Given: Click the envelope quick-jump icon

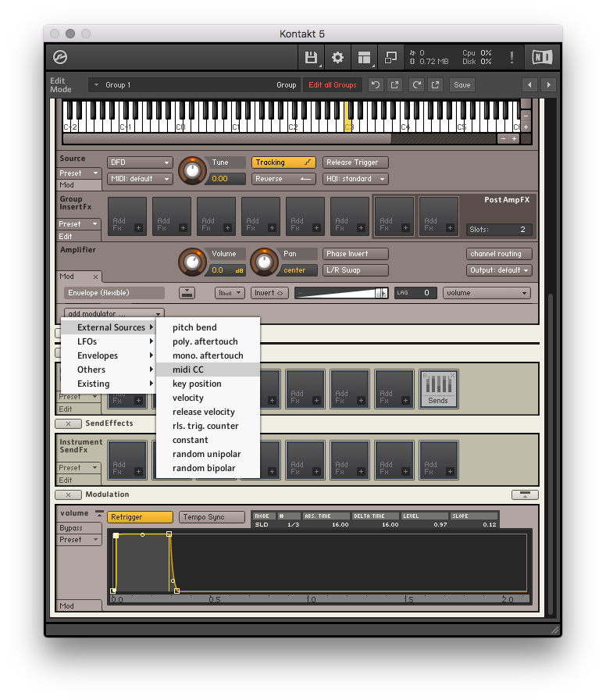Looking at the screenshot, I should pyautogui.click(x=187, y=293).
